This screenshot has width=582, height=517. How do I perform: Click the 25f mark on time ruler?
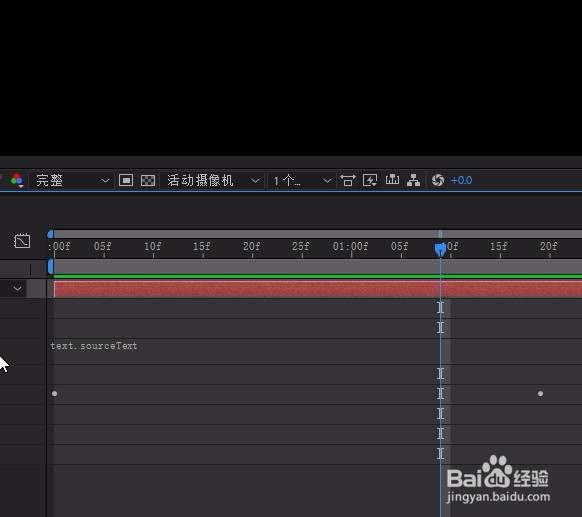[301, 246]
